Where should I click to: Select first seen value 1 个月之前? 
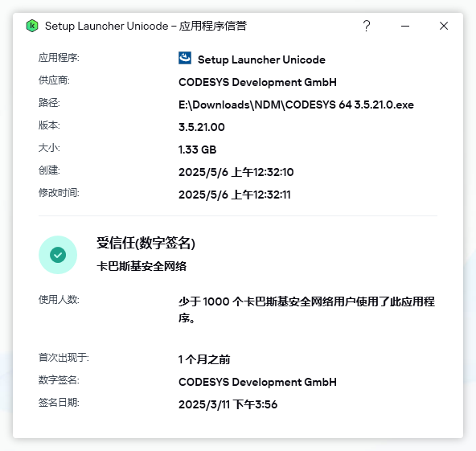tap(204, 359)
